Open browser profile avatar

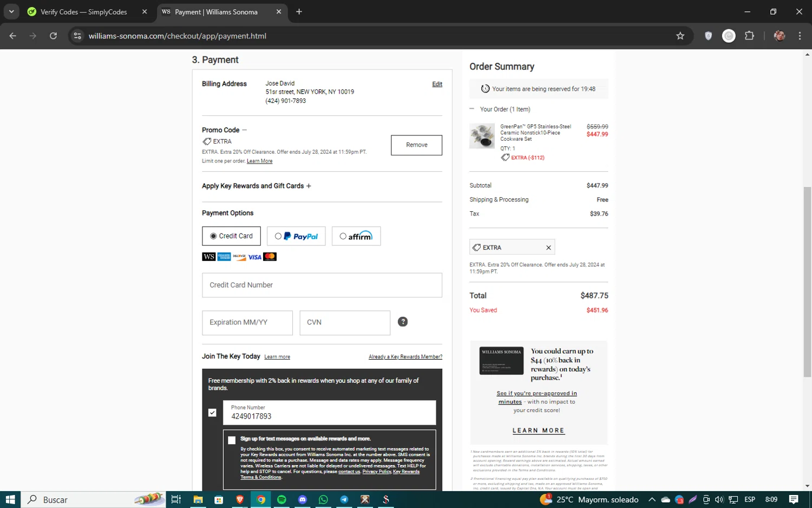point(780,36)
